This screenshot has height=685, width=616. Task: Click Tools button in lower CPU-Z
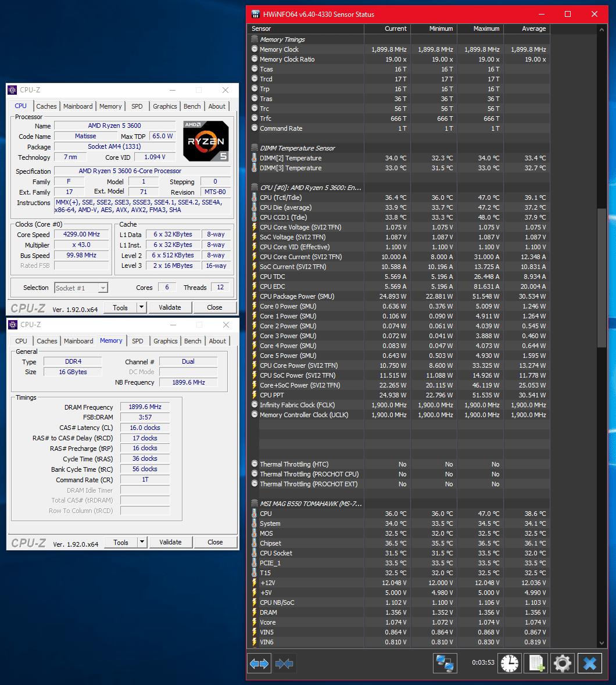pyautogui.click(x=120, y=542)
